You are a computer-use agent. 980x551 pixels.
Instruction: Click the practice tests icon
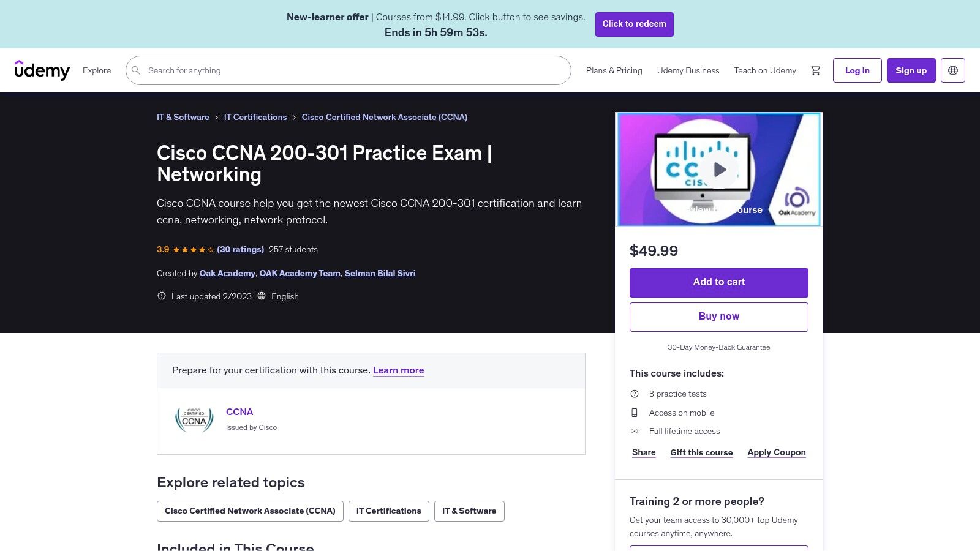[x=635, y=394]
